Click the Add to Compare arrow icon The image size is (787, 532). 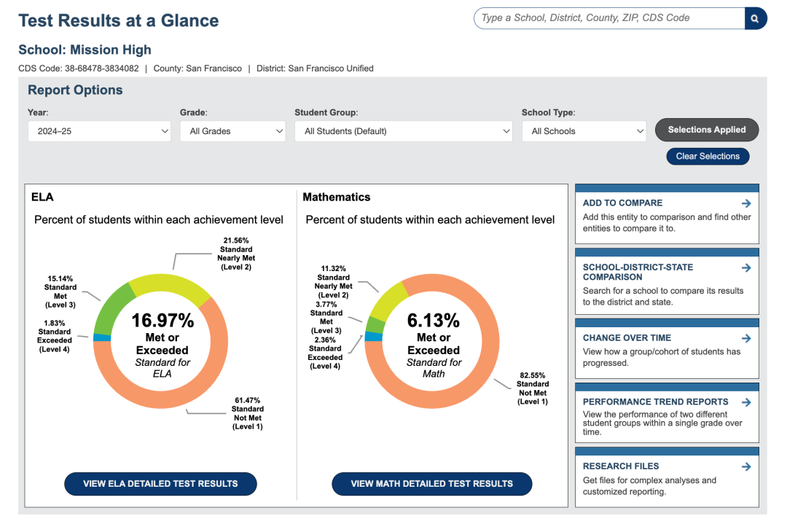746,203
